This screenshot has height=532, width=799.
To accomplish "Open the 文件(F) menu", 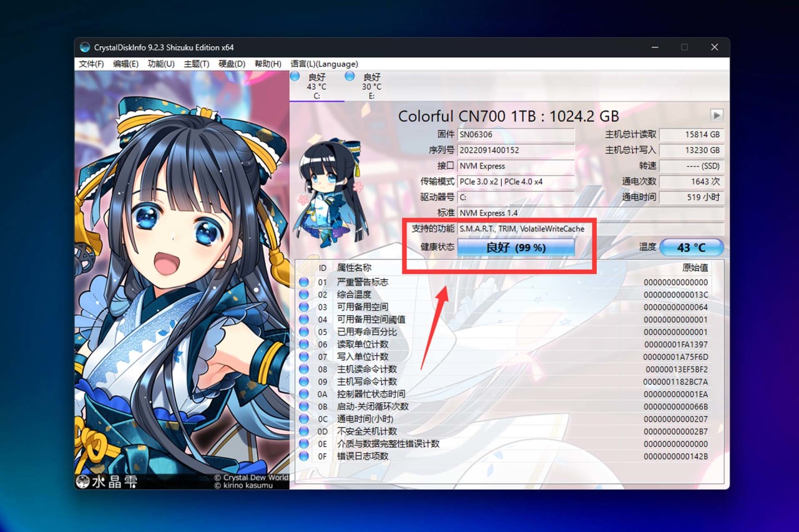I will [x=91, y=64].
